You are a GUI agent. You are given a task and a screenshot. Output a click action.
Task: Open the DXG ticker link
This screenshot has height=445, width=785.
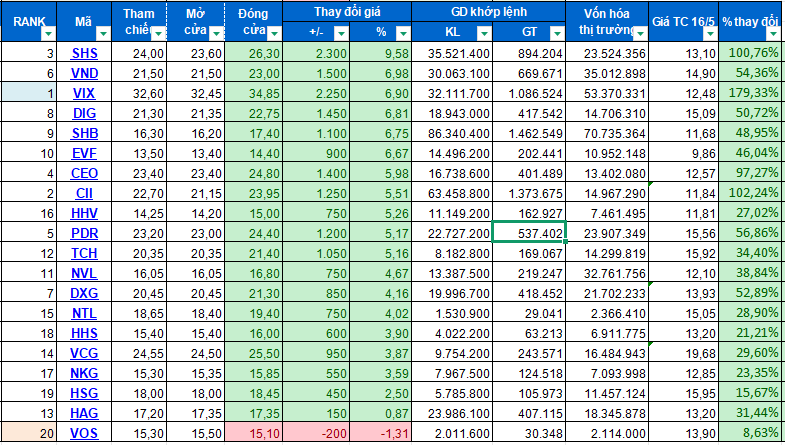[84, 293]
